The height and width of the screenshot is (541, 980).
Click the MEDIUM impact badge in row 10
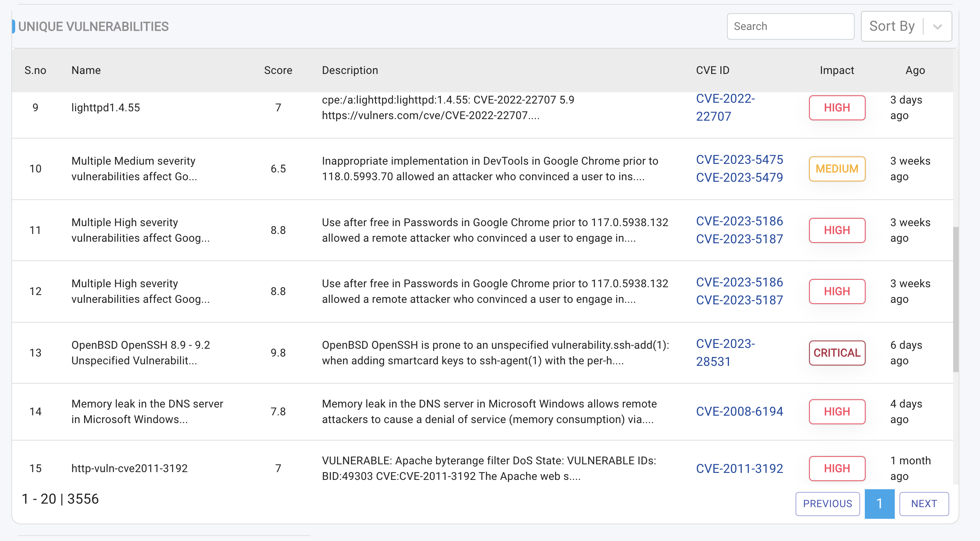tap(837, 169)
